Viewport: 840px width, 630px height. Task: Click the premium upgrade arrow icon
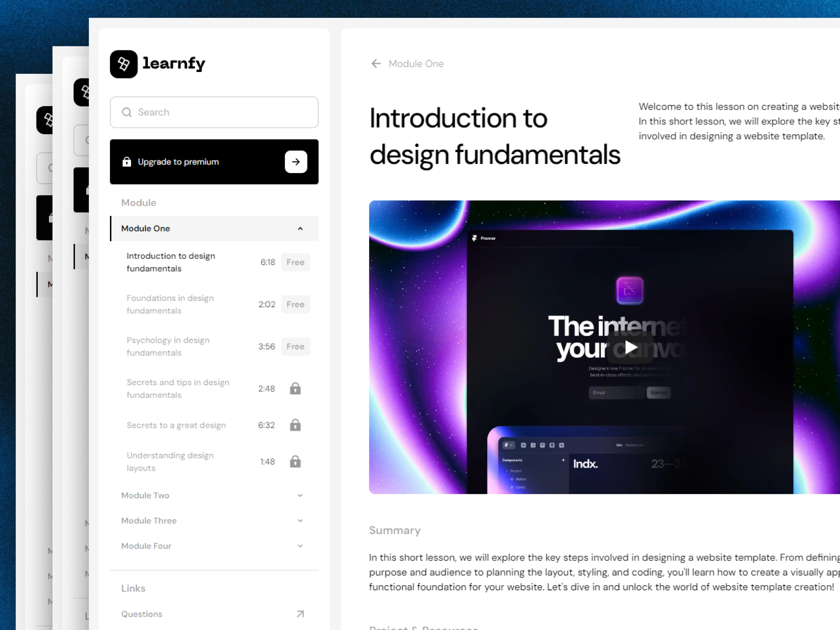pyautogui.click(x=296, y=161)
